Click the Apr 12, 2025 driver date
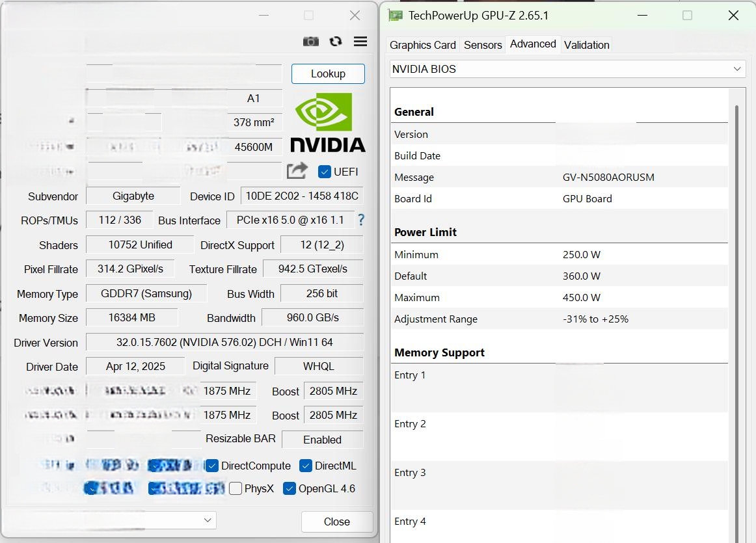Image resolution: width=756 pixels, height=543 pixels. 135,366
